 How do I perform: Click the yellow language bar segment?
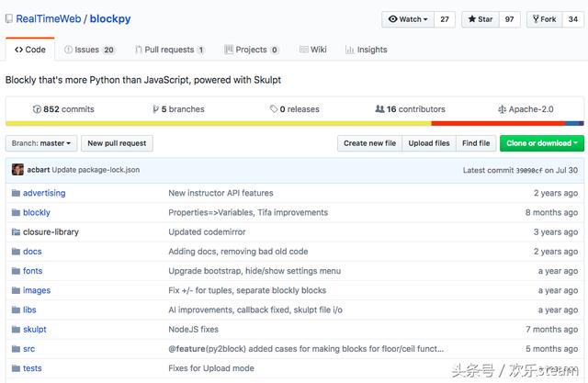(219, 123)
